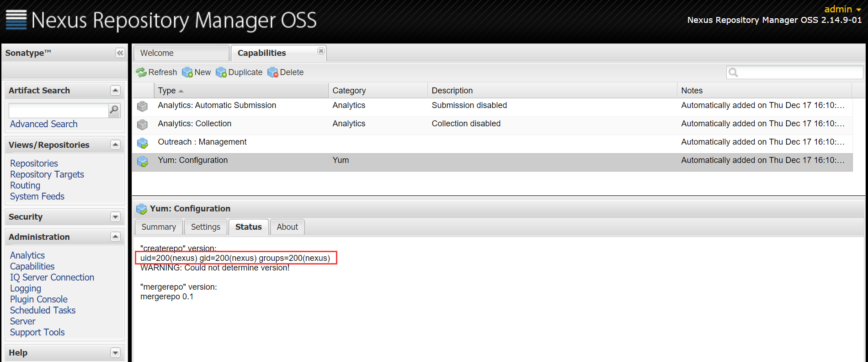The height and width of the screenshot is (362, 868).
Task: Open the Capabilities sidebar link
Action: point(32,266)
